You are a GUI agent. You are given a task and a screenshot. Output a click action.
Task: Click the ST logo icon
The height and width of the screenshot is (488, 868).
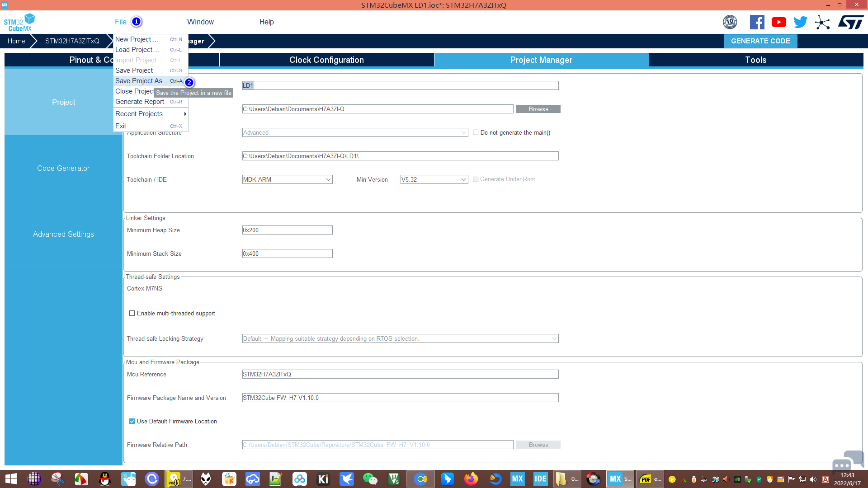851,22
